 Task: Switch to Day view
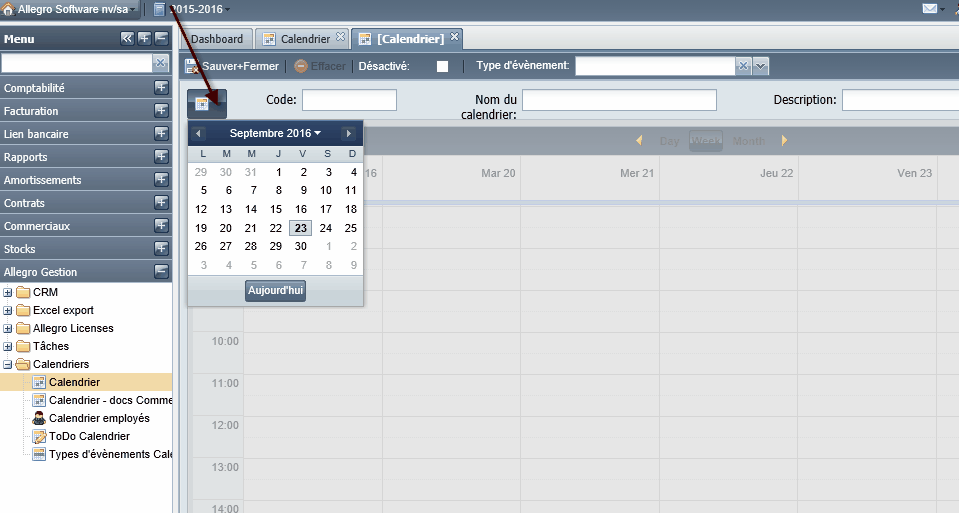pyautogui.click(x=669, y=141)
